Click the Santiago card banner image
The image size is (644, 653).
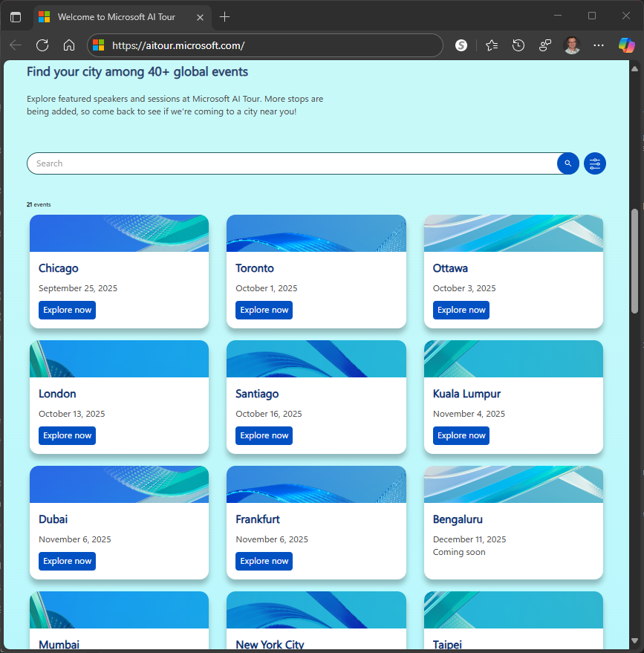pos(316,359)
